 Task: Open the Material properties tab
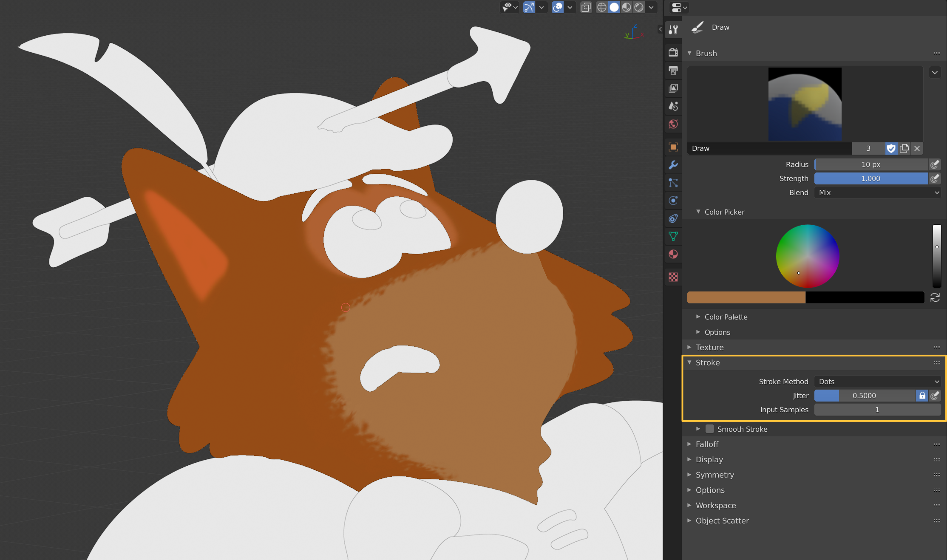pyautogui.click(x=673, y=255)
